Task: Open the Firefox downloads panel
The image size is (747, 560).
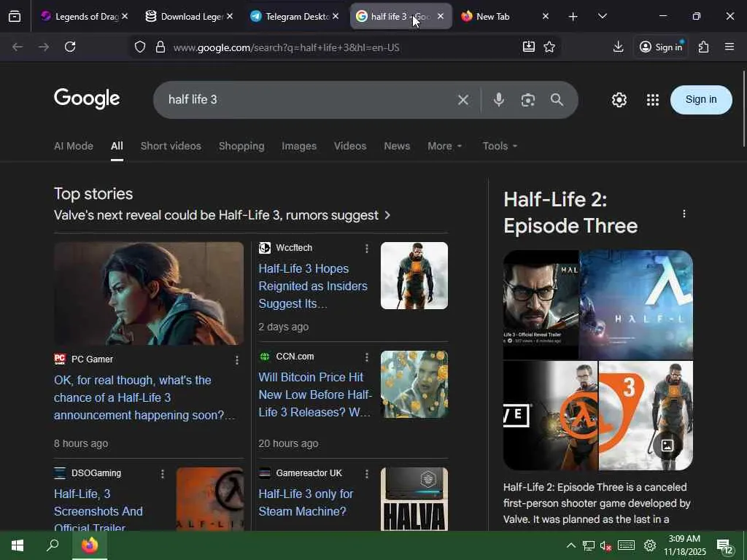Action: pyautogui.click(x=618, y=47)
